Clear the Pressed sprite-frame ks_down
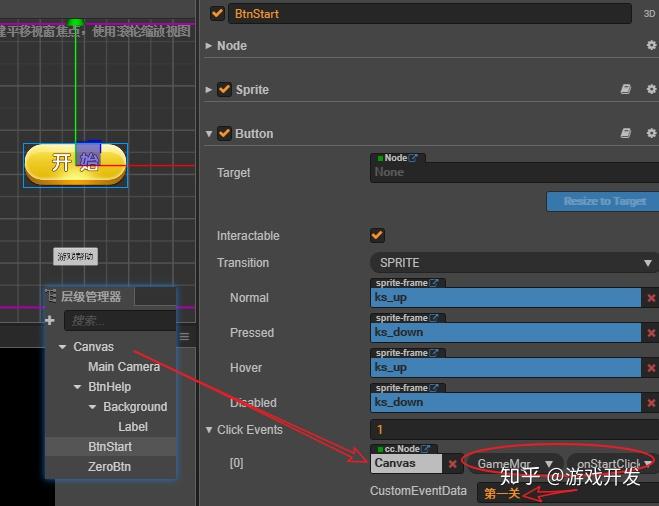Image resolution: width=659 pixels, height=506 pixels. [x=651, y=333]
